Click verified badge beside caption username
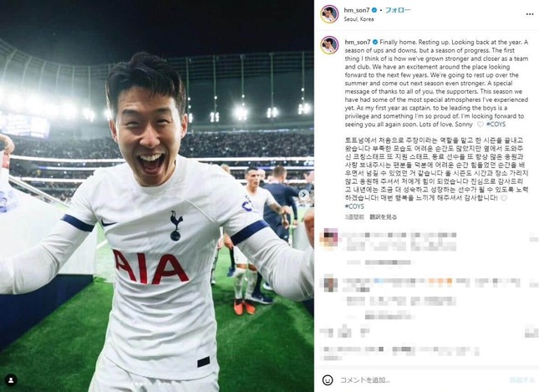This screenshot has width=539, height=392. pyautogui.click(x=374, y=43)
